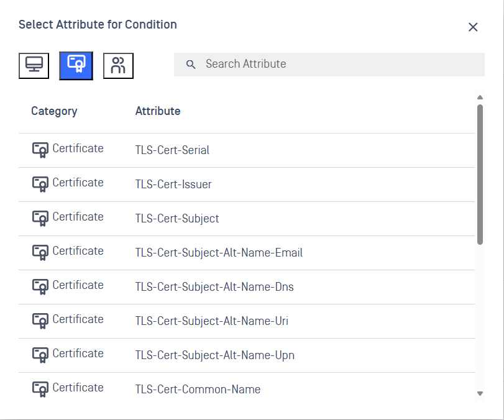This screenshot has height=420, width=504.
Task: Choose the TLS-Cert-Serial attribute
Action: 172,150
